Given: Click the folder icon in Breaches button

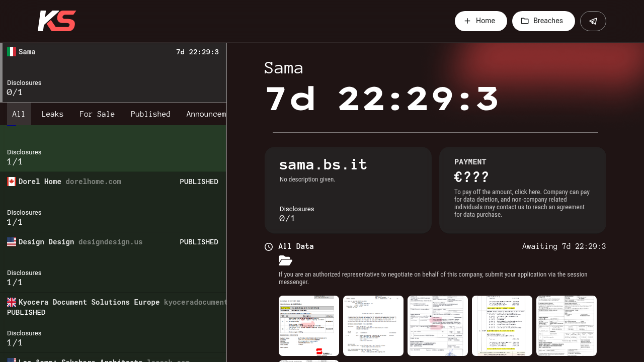Looking at the screenshot, I should tap(525, 21).
